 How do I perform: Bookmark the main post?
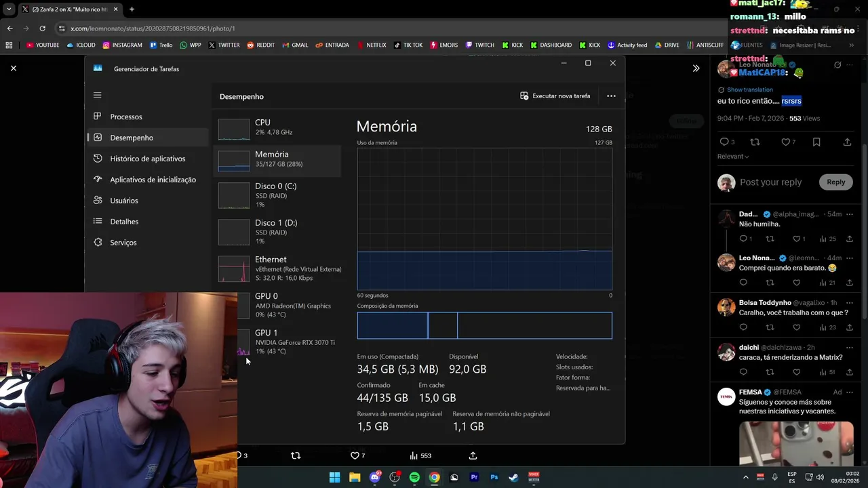[x=816, y=142]
